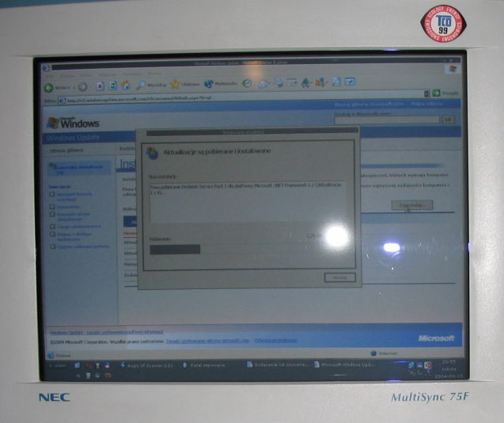
Task: Switch to Microsoft Windows Update taskbar item
Action: [x=344, y=364]
